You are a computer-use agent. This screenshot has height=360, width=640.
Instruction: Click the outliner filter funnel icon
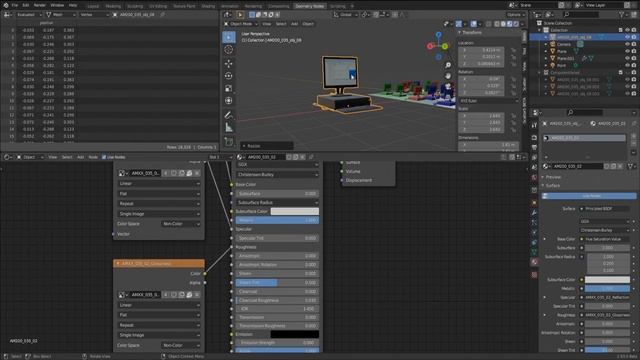pos(622,15)
